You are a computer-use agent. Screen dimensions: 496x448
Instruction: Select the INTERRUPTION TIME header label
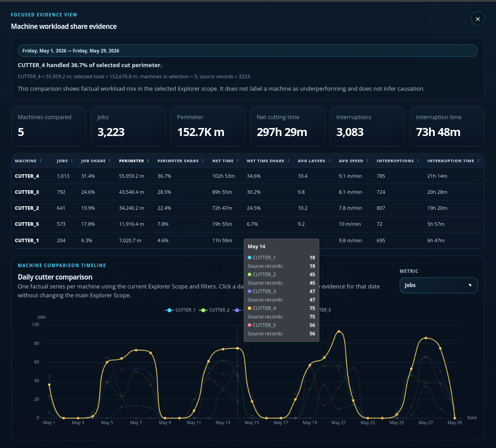450,161
